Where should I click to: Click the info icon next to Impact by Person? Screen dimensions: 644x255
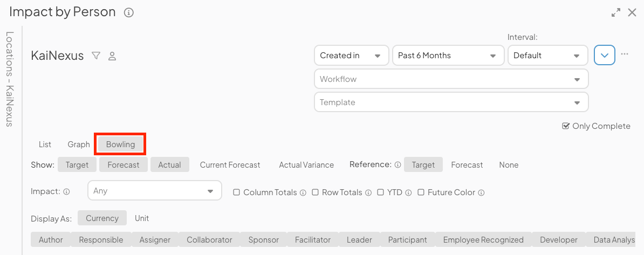128,12
